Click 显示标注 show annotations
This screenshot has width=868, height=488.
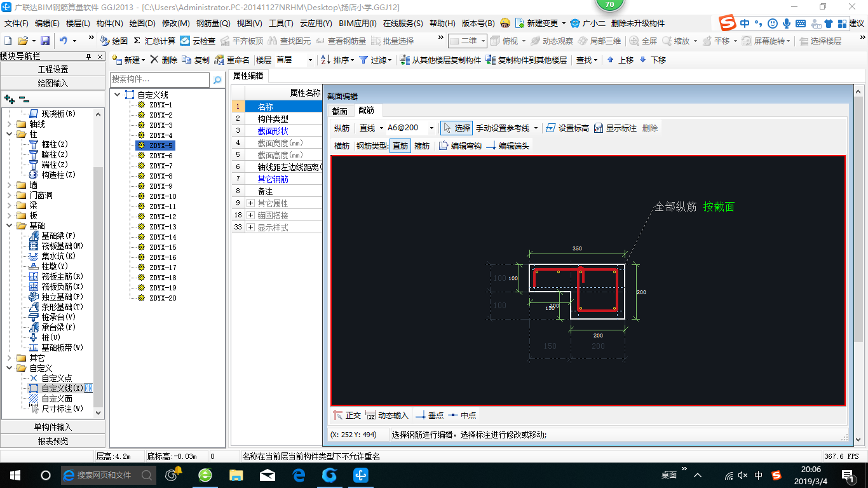(x=615, y=128)
